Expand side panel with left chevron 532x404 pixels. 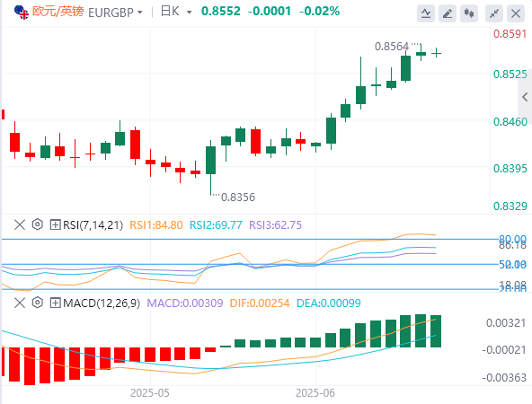coord(525,97)
